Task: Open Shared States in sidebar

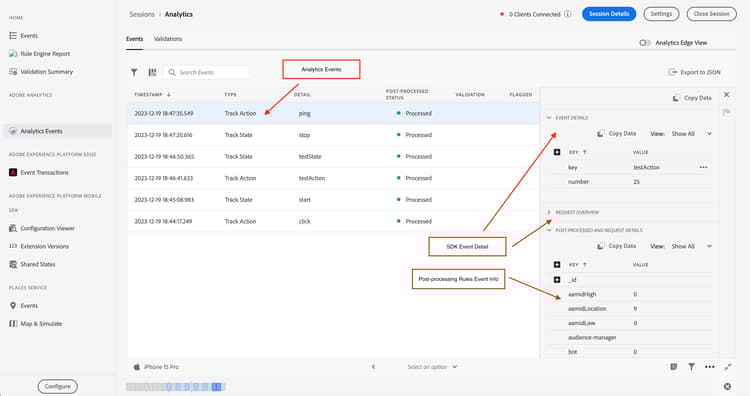Action: click(32, 264)
